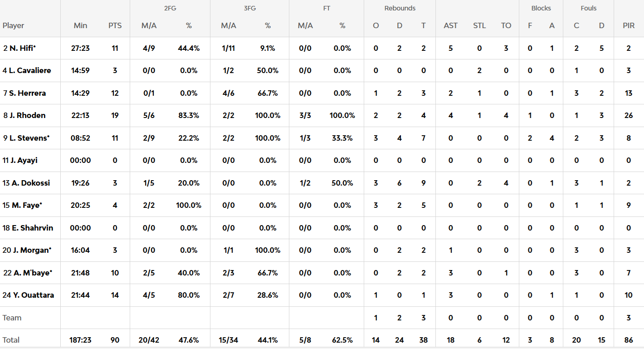Click J. Rhoden's 19 points cell
Image resolution: width=644 pixels, height=349 pixels.
[115, 115]
